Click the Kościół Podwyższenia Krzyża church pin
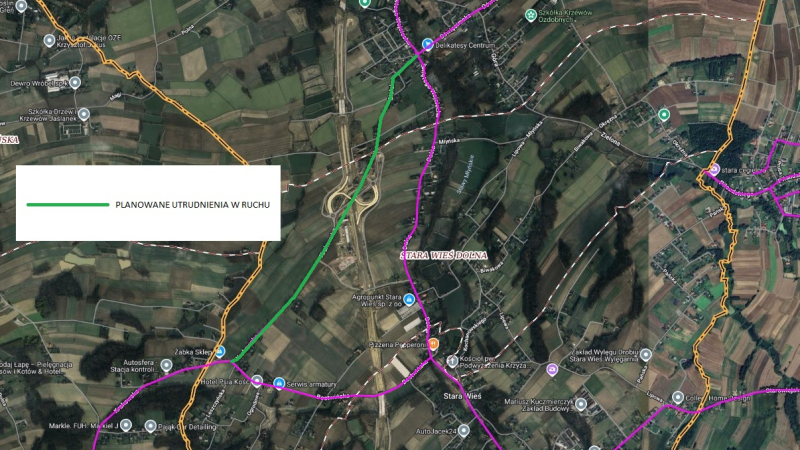 452,361
